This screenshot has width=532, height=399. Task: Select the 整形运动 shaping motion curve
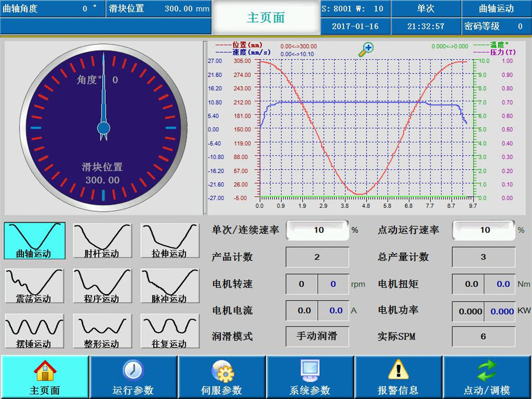pos(102,331)
